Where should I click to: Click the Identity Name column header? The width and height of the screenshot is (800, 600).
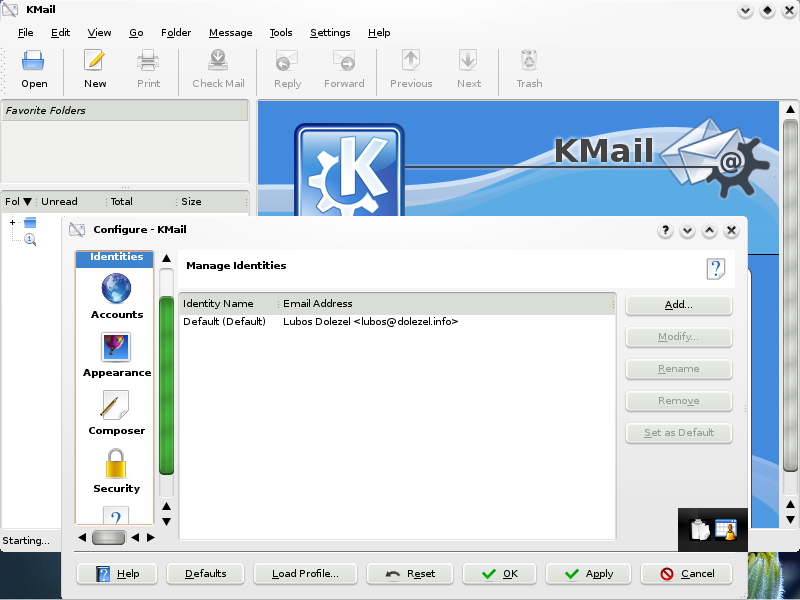(x=229, y=304)
